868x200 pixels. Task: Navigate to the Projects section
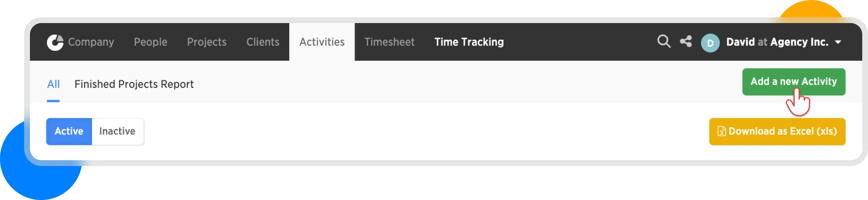click(x=207, y=42)
